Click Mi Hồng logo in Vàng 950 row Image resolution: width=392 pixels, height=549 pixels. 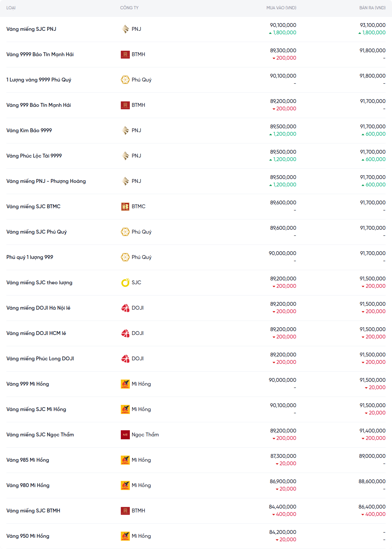(x=125, y=536)
